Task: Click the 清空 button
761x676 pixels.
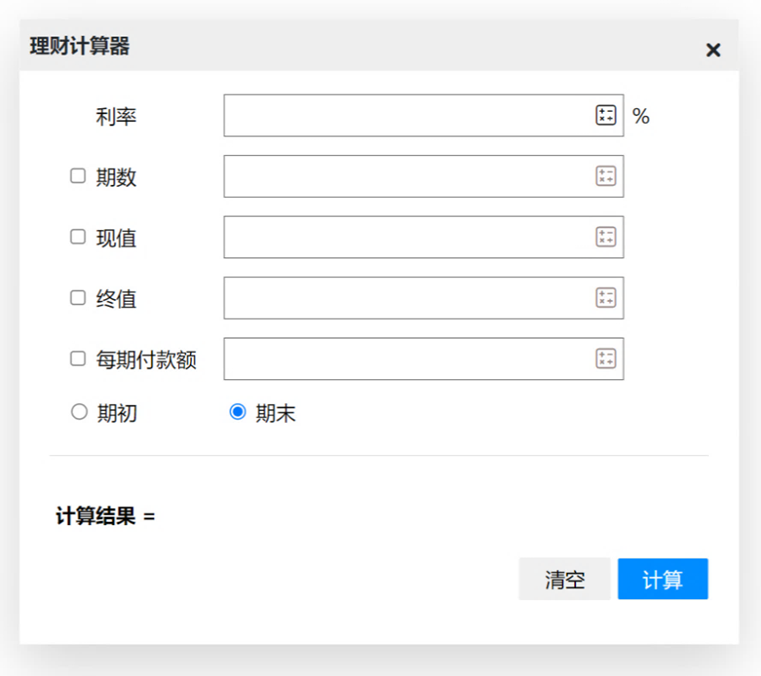Action: (564, 579)
